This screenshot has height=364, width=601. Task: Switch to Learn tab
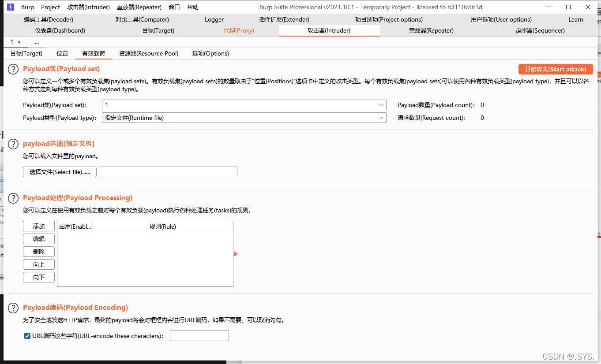[x=576, y=19]
